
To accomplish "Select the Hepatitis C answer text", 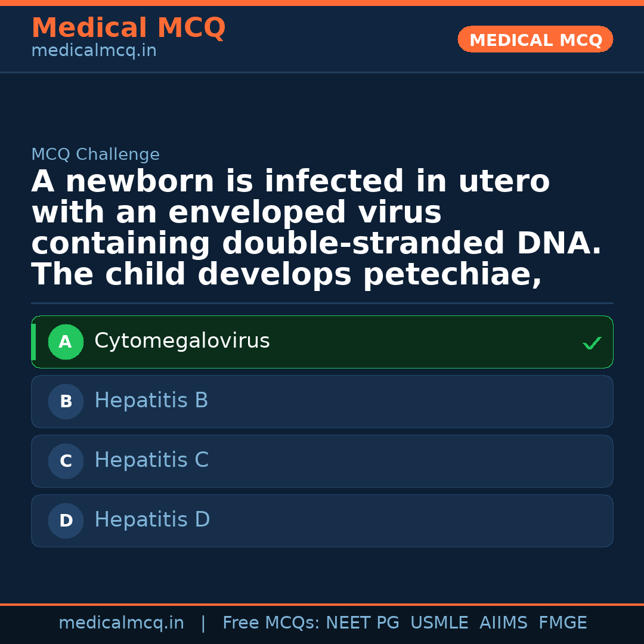I will pyautogui.click(x=151, y=460).
